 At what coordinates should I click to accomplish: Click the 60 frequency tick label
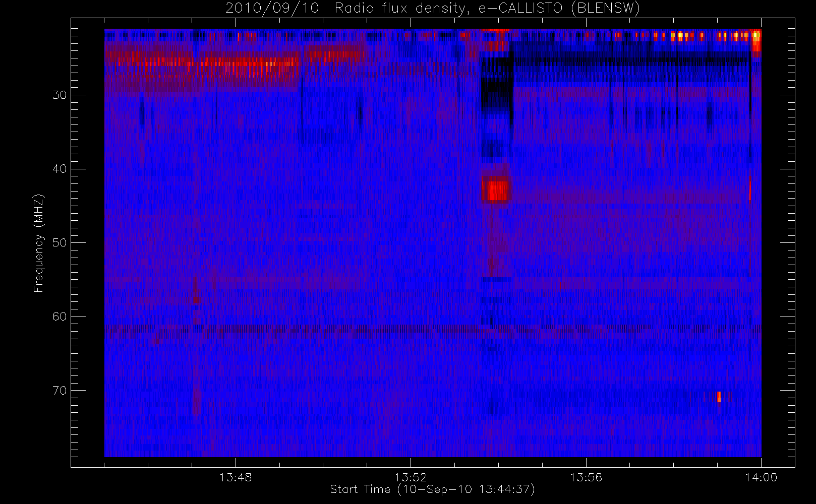60,317
